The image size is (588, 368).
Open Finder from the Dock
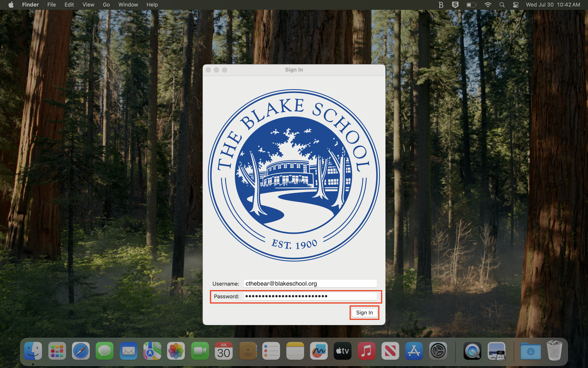point(33,351)
